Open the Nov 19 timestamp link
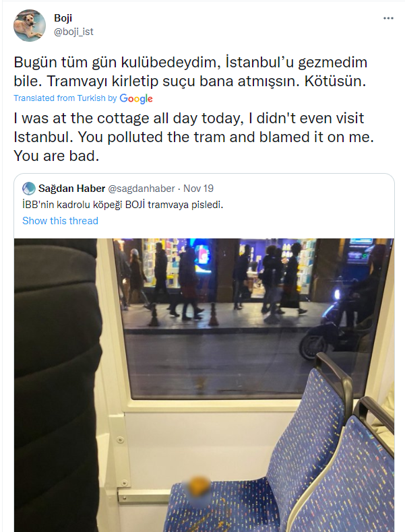This screenshot has height=532, width=405. click(x=199, y=189)
